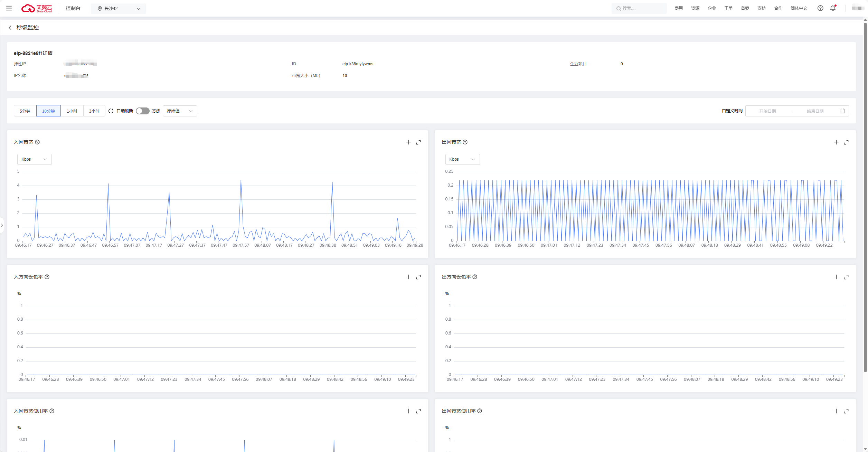This screenshot has width=868, height=452.
Task: Select the 1小时 time range
Action: 72,111
